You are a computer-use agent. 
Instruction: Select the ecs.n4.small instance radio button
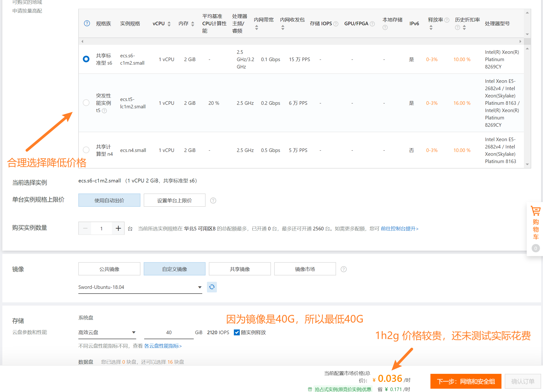pos(86,150)
